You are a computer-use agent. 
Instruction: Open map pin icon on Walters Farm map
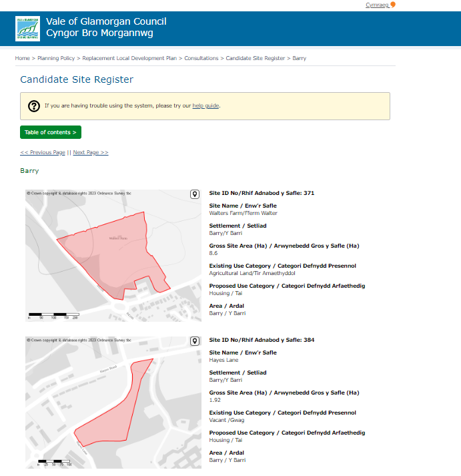(x=195, y=194)
